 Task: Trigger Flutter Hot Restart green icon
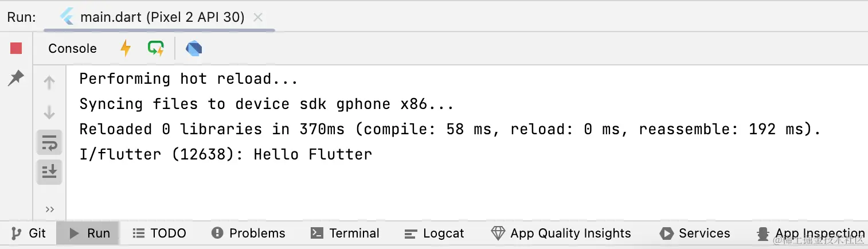pyautogui.click(x=155, y=48)
